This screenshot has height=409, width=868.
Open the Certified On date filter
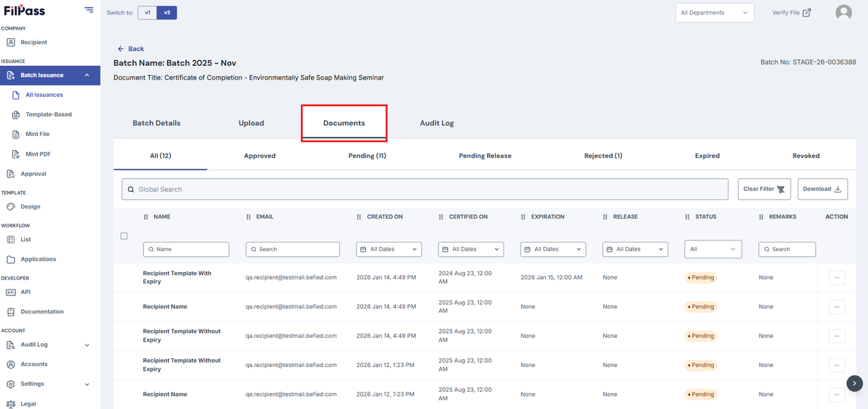click(x=472, y=249)
